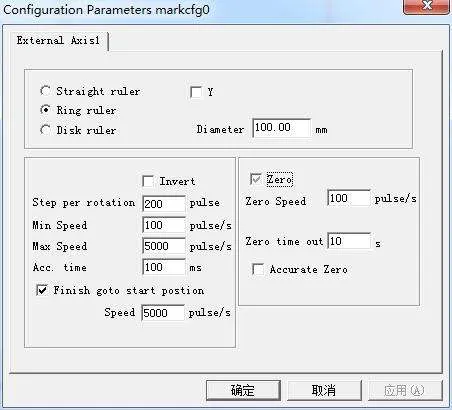
Task: Select the Acc. time field
Action: coord(164,267)
